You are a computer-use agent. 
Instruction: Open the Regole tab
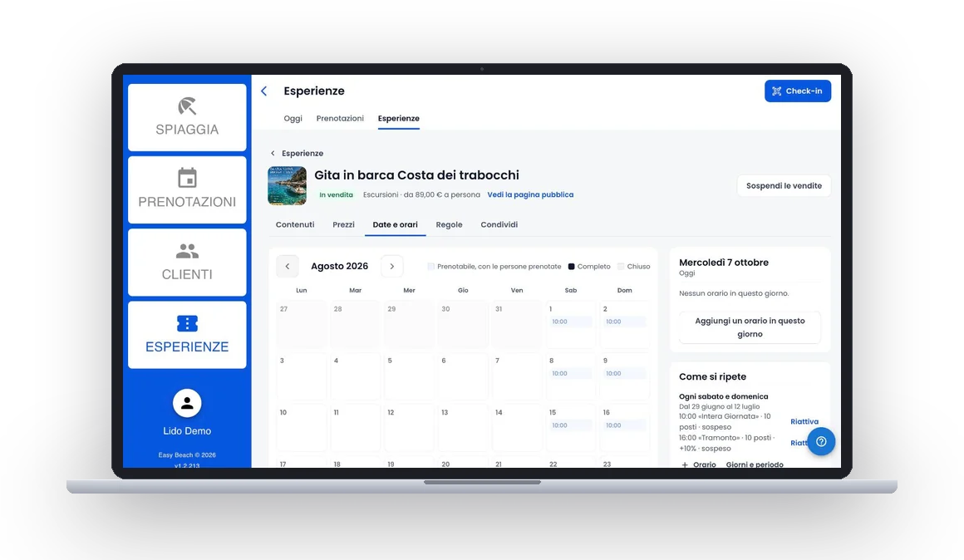point(449,224)
